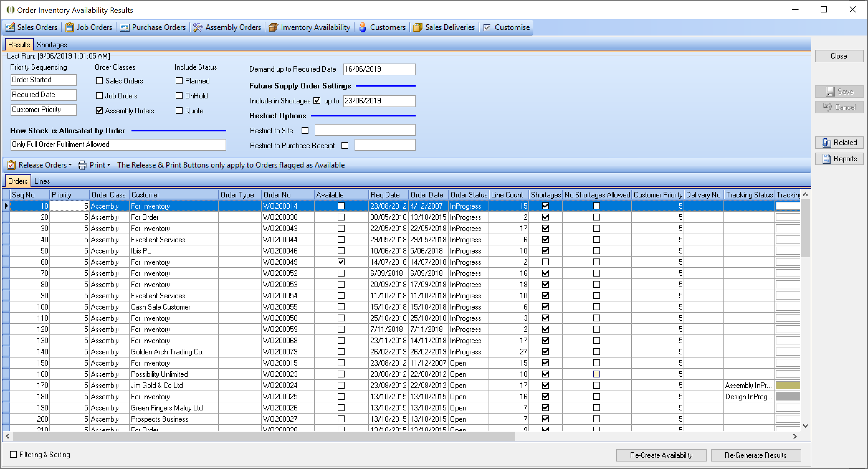Click Sales Deliveries package icon

[417, 27]
